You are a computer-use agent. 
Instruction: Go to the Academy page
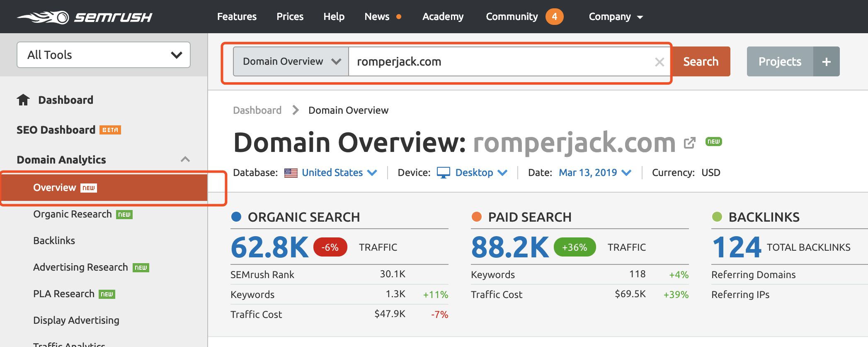click(x=443, y=17)
